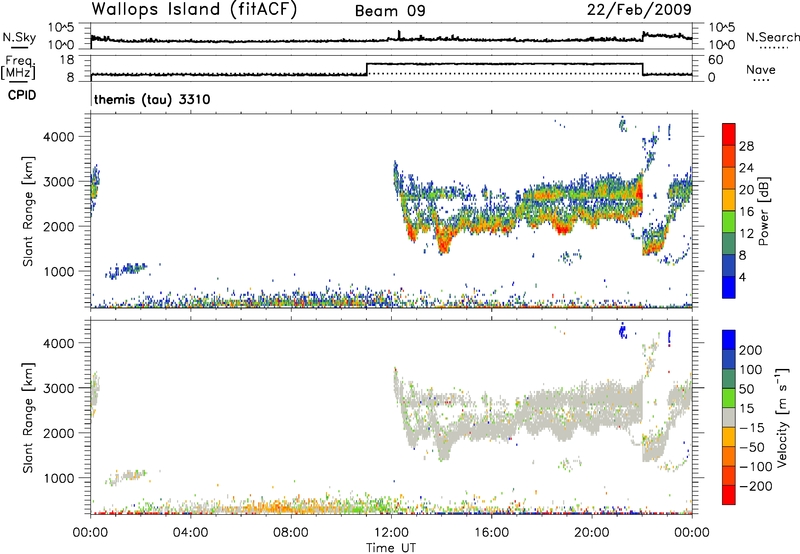Click the 'Nave' legend label
This screenshot has width=800, height=554.
pos(760,69)
